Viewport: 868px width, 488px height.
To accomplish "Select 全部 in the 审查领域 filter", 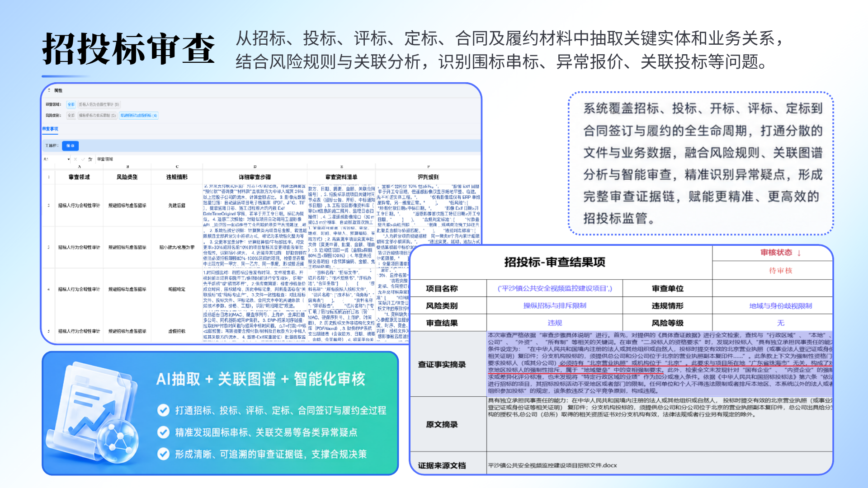I will (71, 104).
